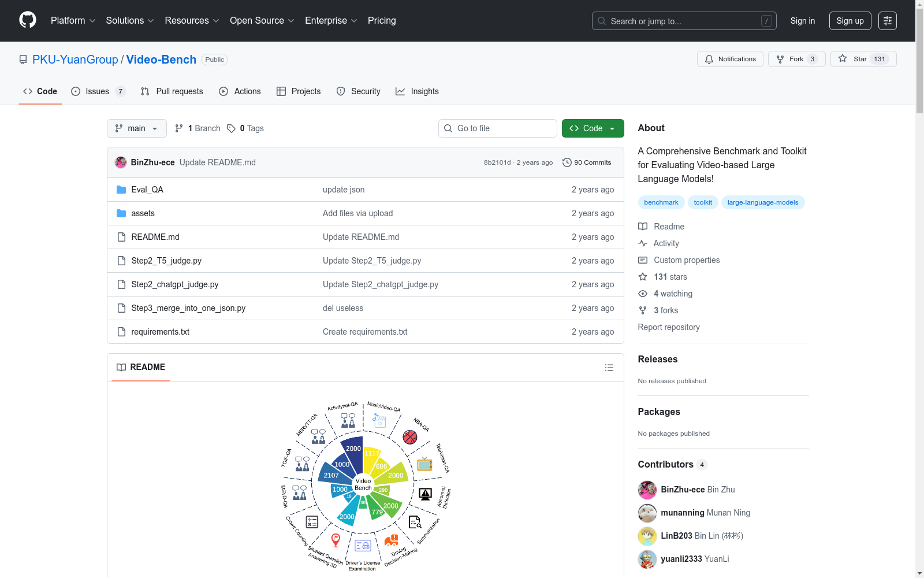Click the Step2_chatgpt_judge.py file icon
Image resolution: width=924 pixels, height=578 pixels.
click(x=121, y=284)
